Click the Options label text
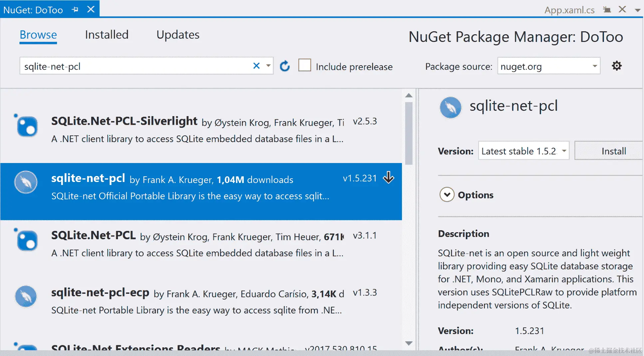The width and height of the screenshot is (644, 356). coord(476,195)
